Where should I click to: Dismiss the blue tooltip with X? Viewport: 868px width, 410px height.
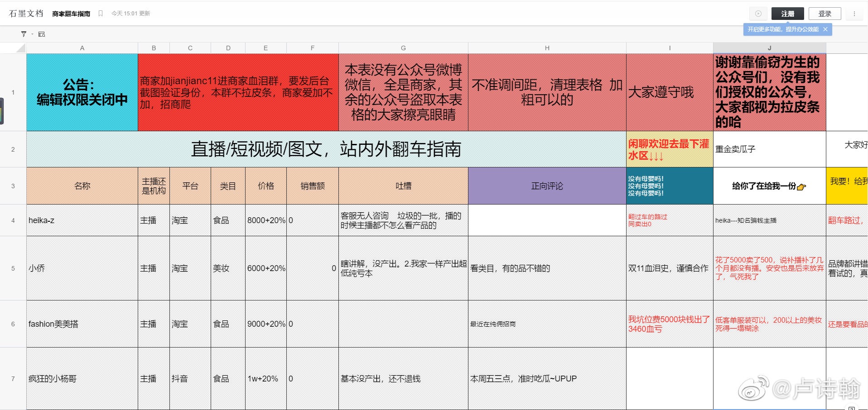click(825, 29)
